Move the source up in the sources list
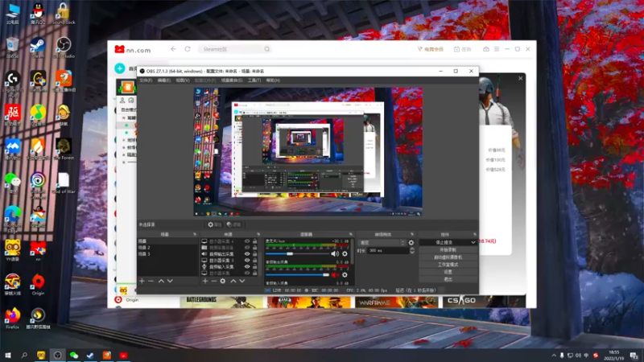The height and width of the screenshot is (362, 644). tap(233, 281)
